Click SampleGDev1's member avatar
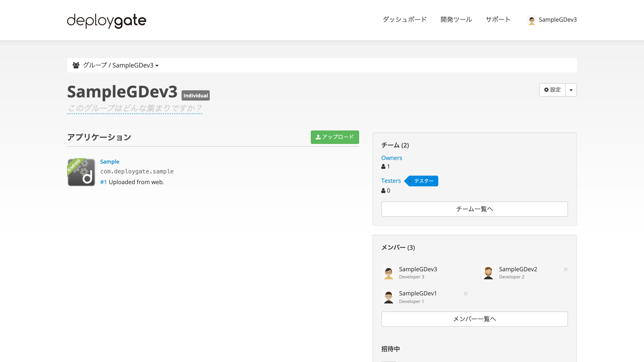 coord(388,297)
